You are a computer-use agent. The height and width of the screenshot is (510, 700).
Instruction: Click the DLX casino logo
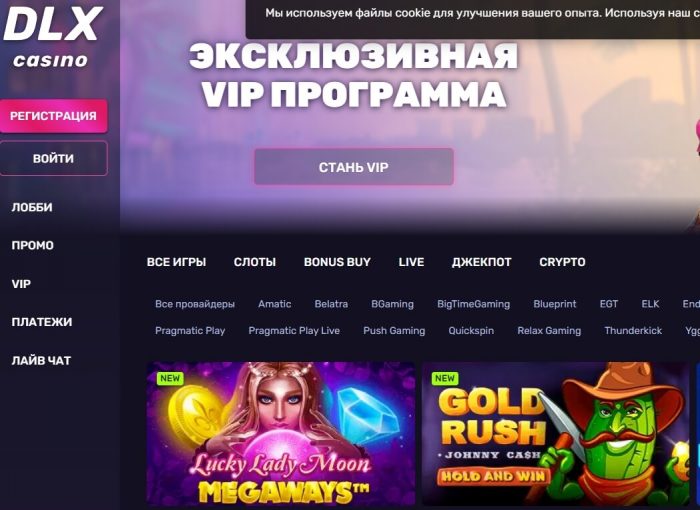(53, 37)
